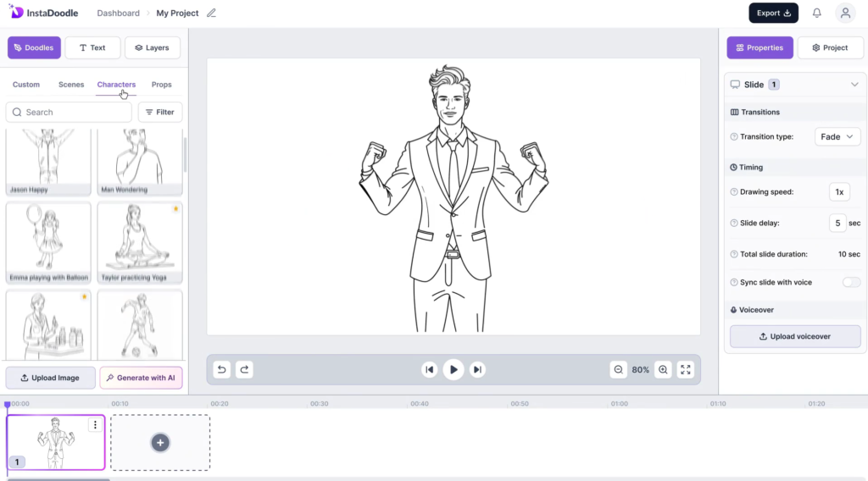Screen dimensions: 868x481
Task: Switch to Properties panel
Action: (759, 47)
